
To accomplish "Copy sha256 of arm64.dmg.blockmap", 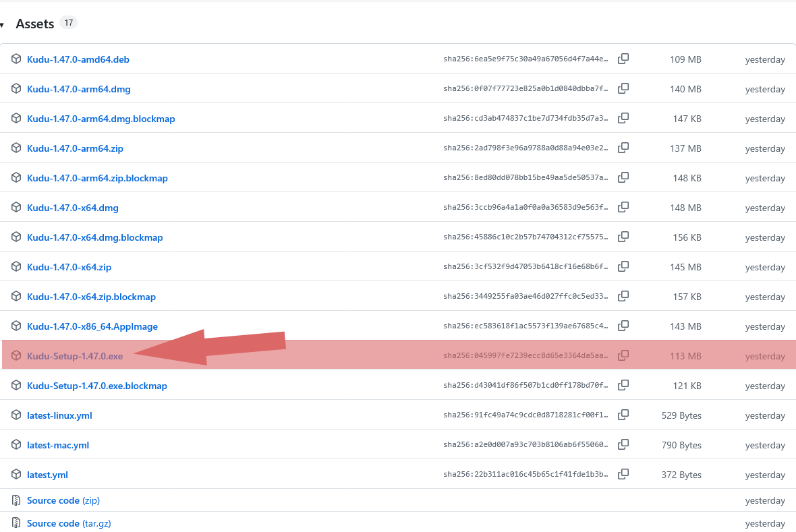I will coord(623,118).
